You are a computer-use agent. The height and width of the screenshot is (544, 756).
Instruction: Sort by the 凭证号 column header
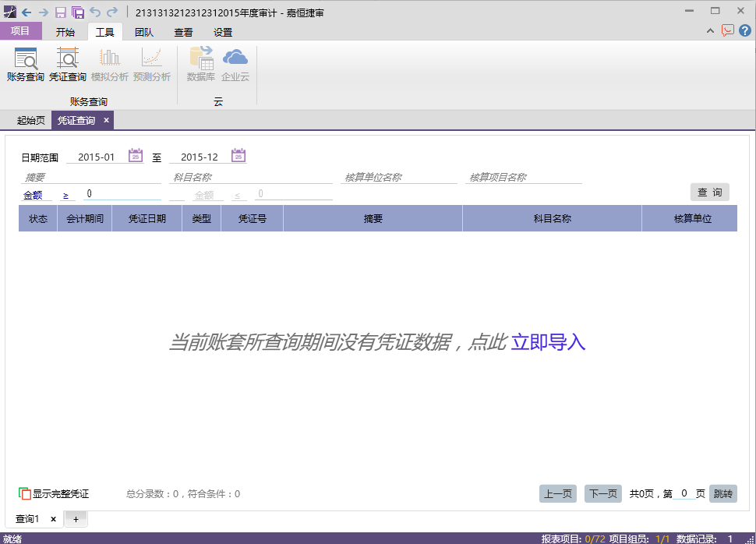(253, 218)
